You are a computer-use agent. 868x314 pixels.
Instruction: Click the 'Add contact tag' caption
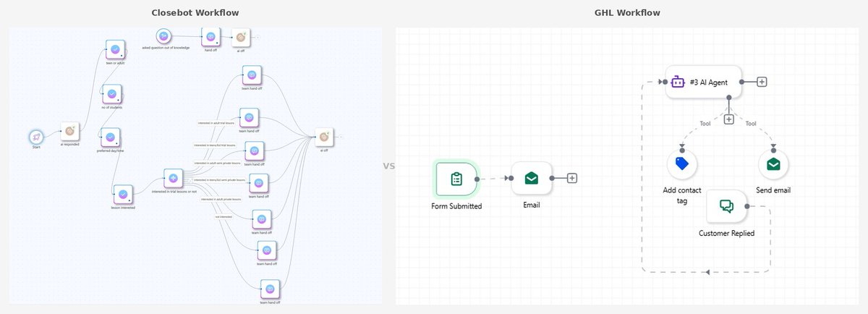click(x=681, y=195)
